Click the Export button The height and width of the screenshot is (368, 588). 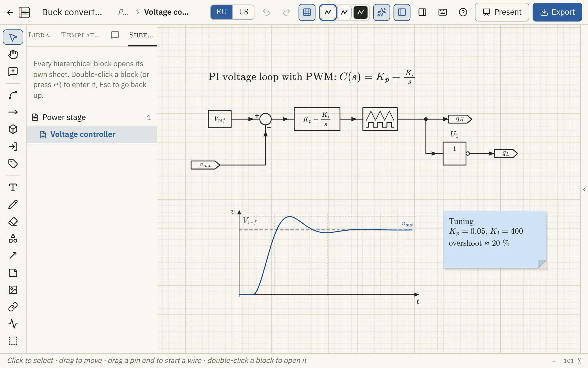(557, 12)
